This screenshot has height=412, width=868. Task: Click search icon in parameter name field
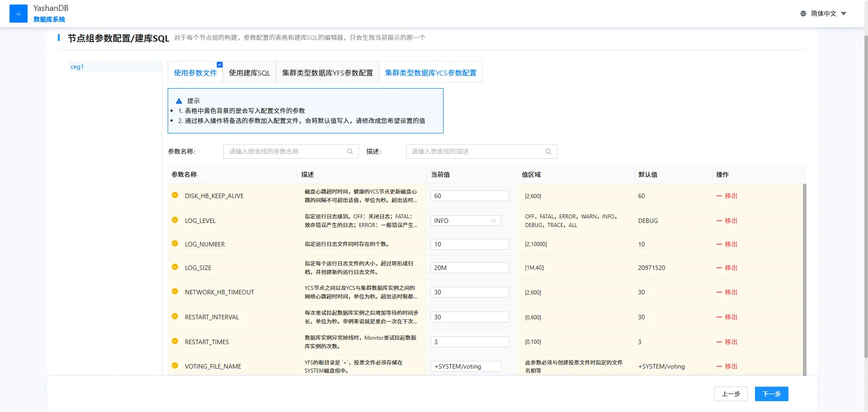coord(349,152)
